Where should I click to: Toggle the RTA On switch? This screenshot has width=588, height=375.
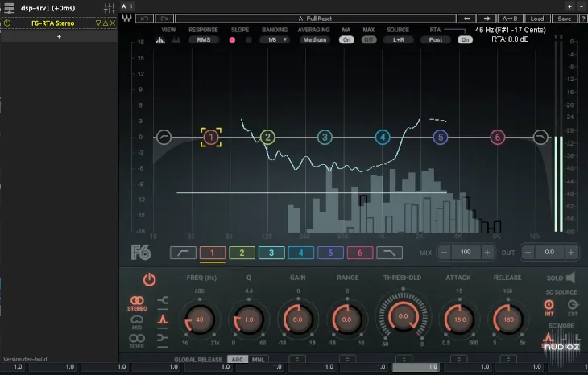(x=465, y=39)
